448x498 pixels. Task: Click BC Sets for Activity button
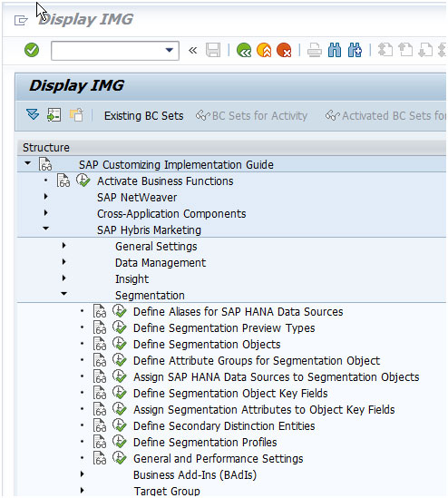click(x=251, y=116)
